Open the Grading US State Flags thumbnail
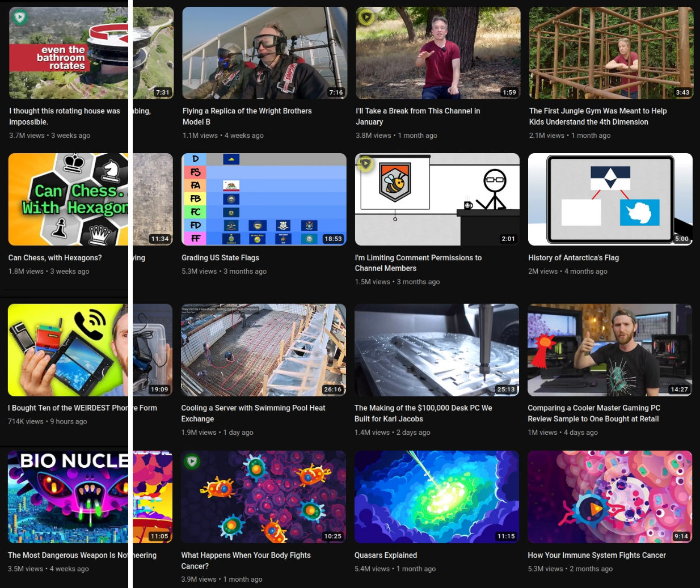This screenshot has height=588, width=700. point(264,199)
